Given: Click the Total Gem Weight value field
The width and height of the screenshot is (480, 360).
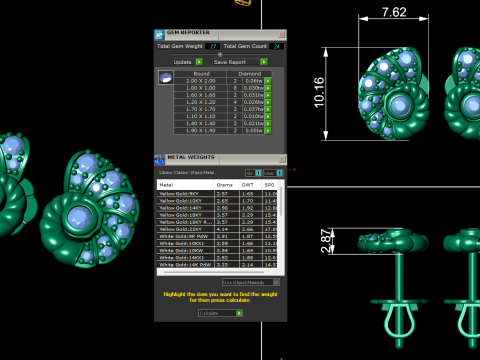Looking at the screenshot, I should 212,46.
